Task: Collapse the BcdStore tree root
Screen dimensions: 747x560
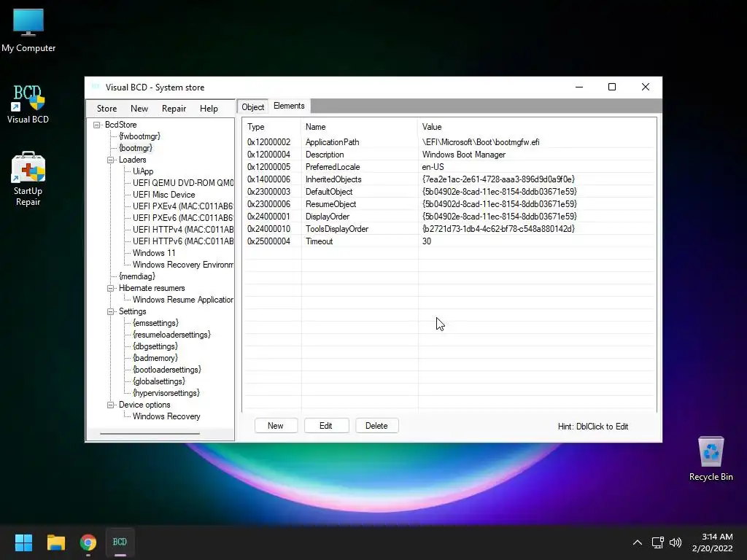Action: coord(97,125)
